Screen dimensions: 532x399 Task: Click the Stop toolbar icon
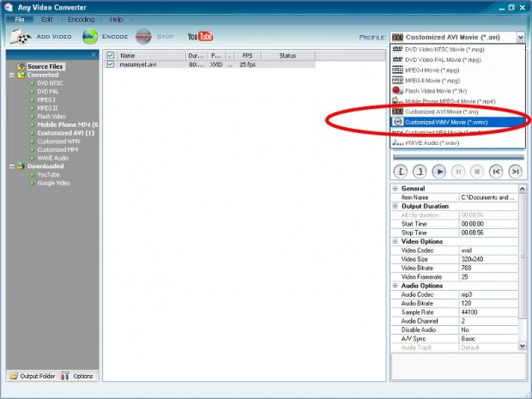pos(143,37)
